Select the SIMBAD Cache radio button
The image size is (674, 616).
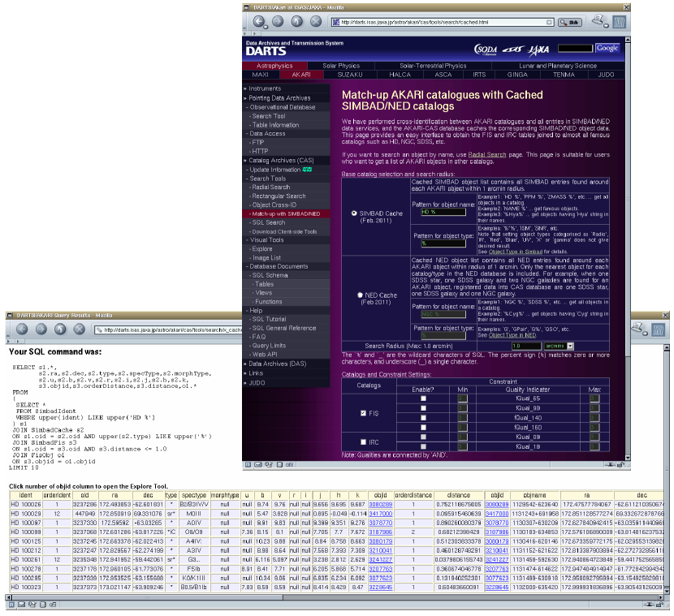pyautogui.click(x=354, y=213)
